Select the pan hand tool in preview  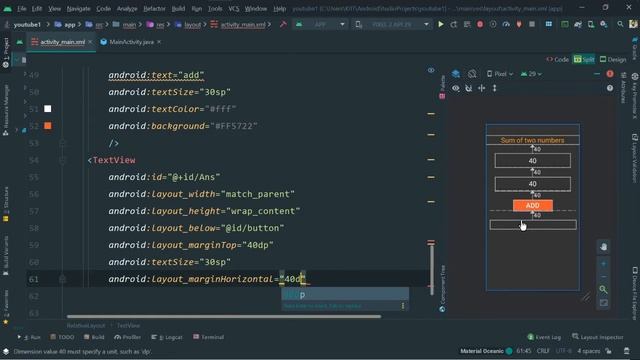click(x=603, y=247)
